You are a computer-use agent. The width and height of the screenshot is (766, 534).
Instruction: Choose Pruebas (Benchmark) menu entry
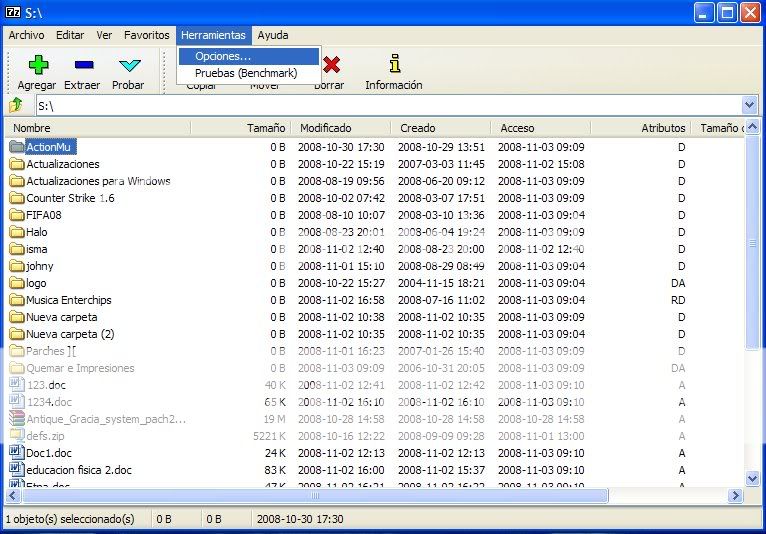click(249, 73)
